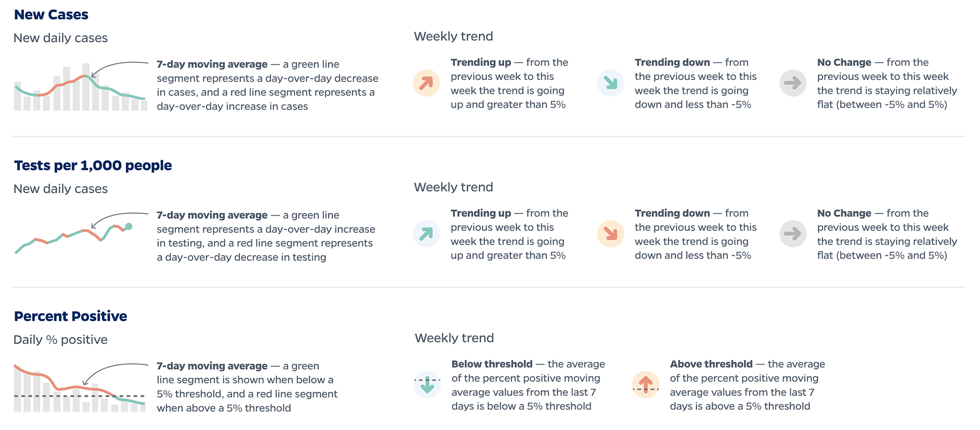Click the Tests per 1,000 people heading
The image size is (980, 430).
tap(93, 165)
